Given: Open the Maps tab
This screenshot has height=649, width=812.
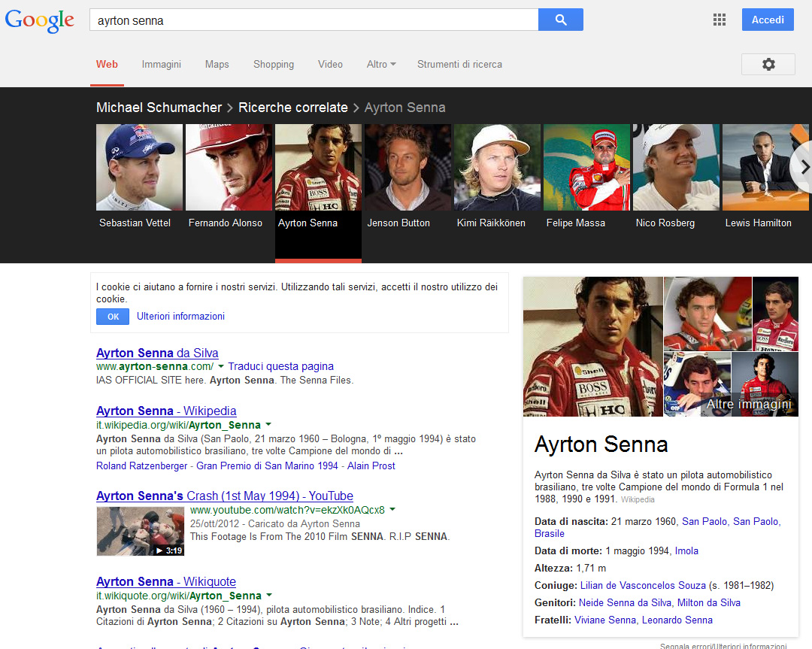Looking at the screenshot, I should pyautogui.click(x=217, y=65).
